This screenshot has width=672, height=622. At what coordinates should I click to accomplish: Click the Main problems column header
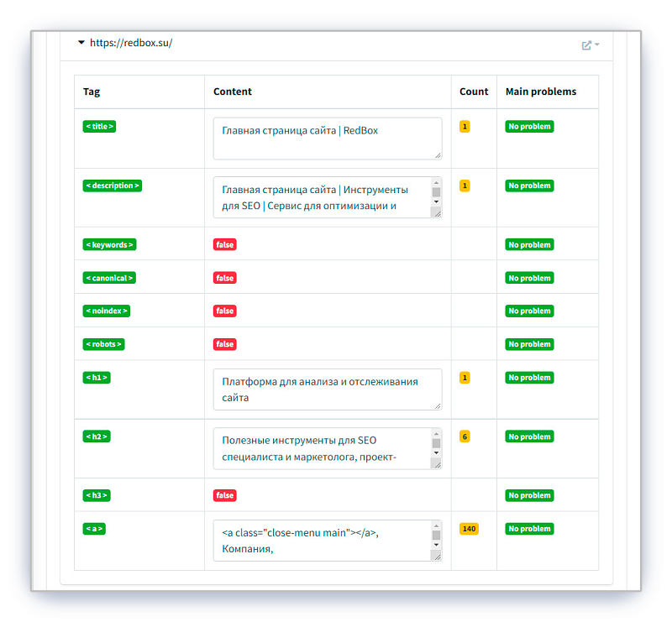click(540, 91)
